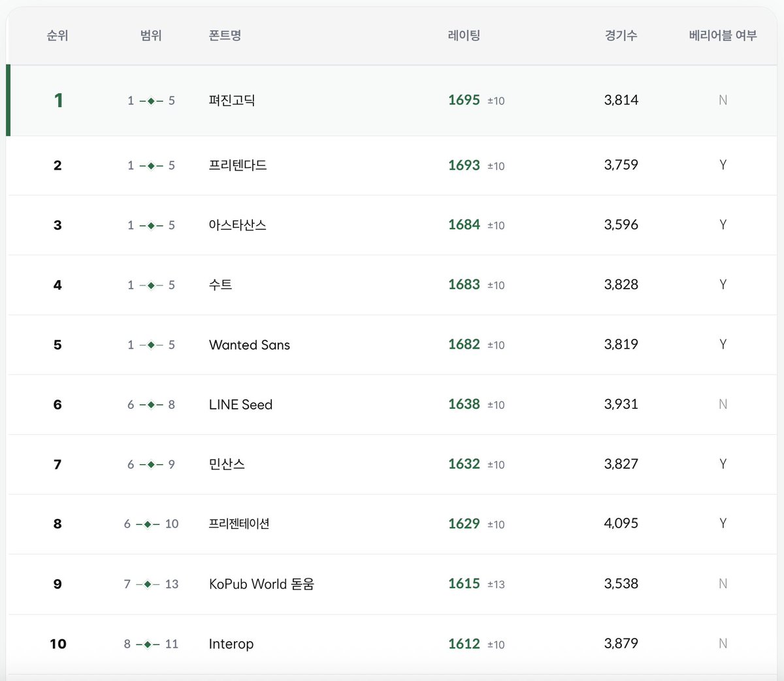
Task: Click the 베리어블 여부 column header
Action: (x=723, y=35)
